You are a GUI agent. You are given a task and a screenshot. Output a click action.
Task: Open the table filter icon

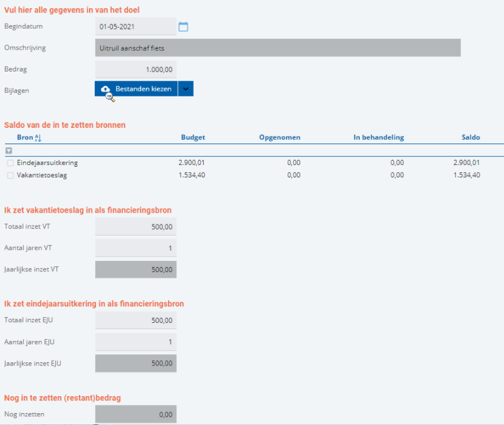click(9, 150)
